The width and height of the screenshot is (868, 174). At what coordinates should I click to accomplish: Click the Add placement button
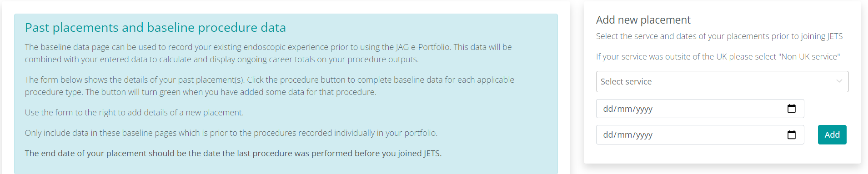pyautogui.click(x=832, y=135)
